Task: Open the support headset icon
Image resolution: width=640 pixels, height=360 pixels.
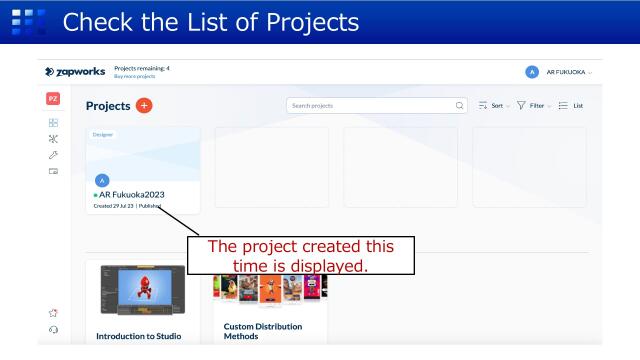Action: point(53,329)
